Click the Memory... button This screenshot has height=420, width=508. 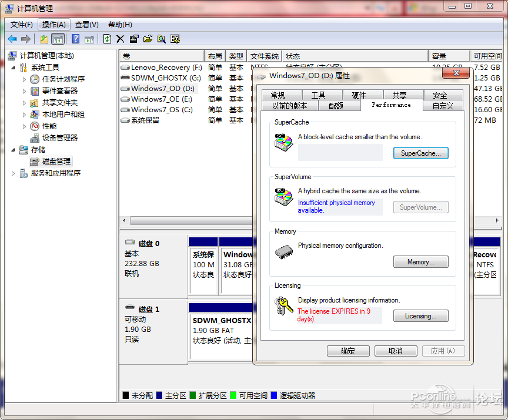pyautogui.click(x=421, y=262)
